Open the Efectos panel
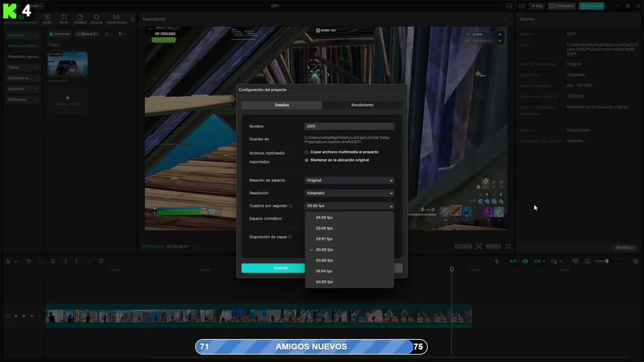Image resolution: width=644 pixels, height=362 pixels. click(x=97, y=19)
